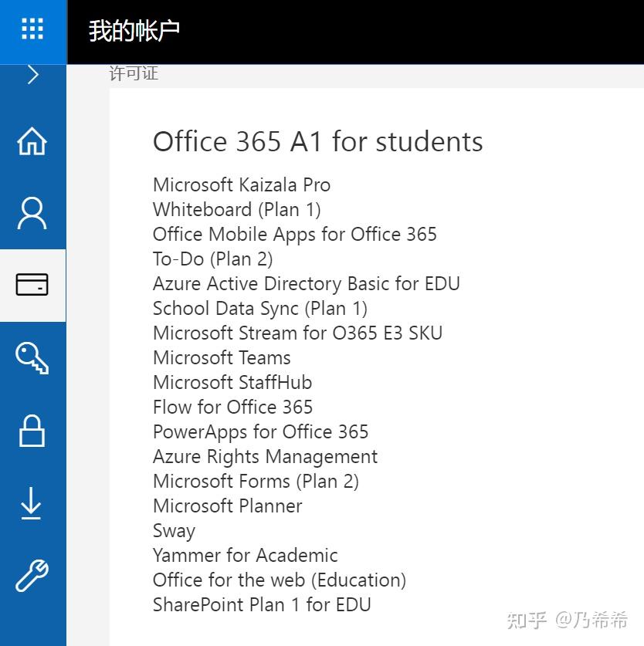
Task: Select Yammer for Academic
Action: (x=246, y=555)
